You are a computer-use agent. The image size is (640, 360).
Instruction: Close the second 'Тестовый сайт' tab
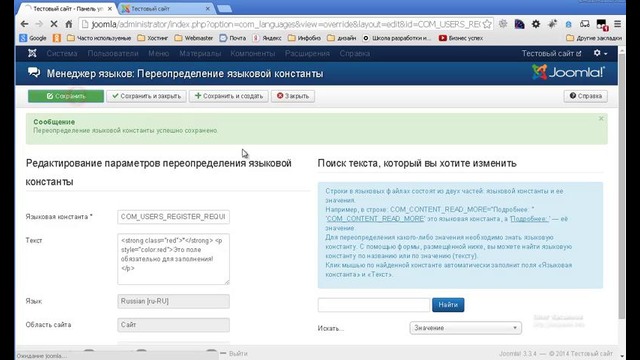(x=208, y=8)
